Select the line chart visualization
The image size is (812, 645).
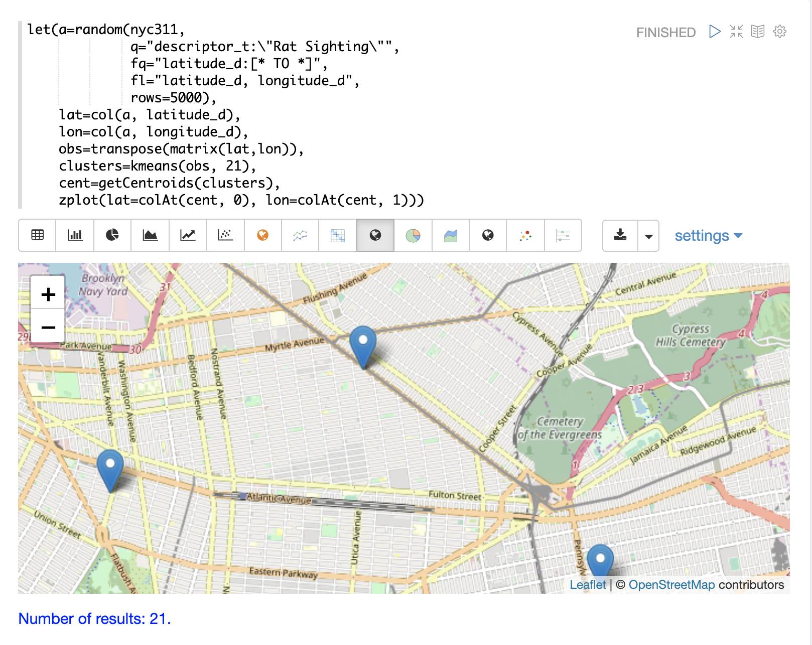pyautogui.click(x=188, y=235)
